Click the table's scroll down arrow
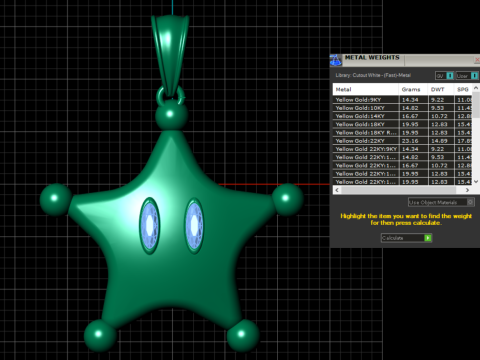 click(x=476, y=182)
